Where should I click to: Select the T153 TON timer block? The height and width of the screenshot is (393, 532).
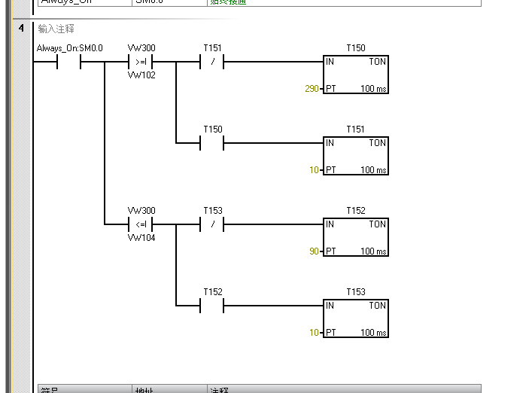(x=355, y=319)
